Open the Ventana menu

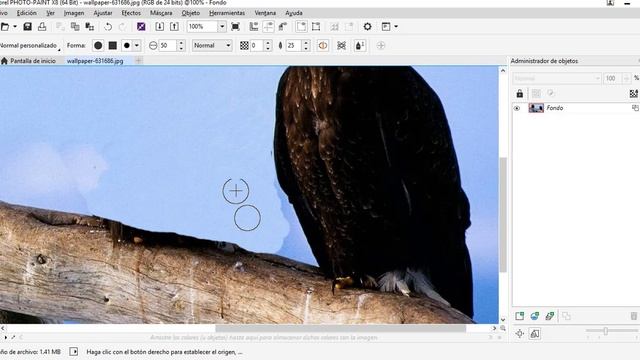(265, 13)
